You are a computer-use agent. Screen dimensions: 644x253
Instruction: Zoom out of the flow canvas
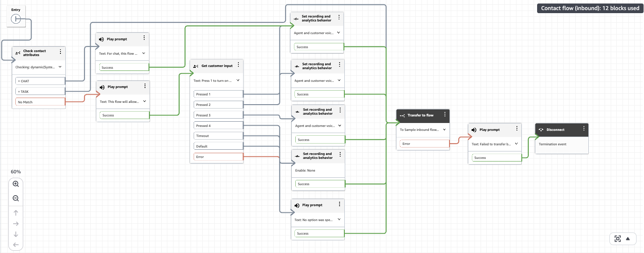(x=16, y=198)
